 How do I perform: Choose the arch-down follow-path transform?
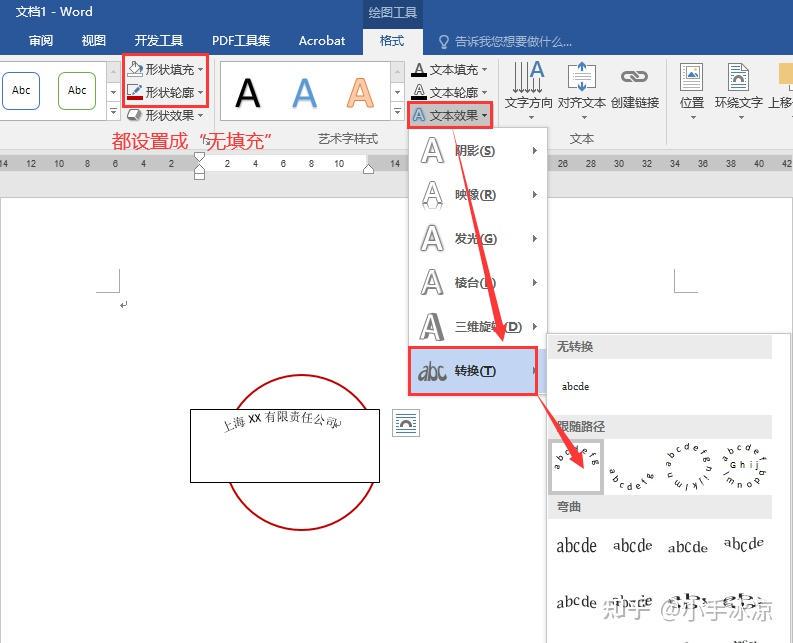(x=632, y=478)
